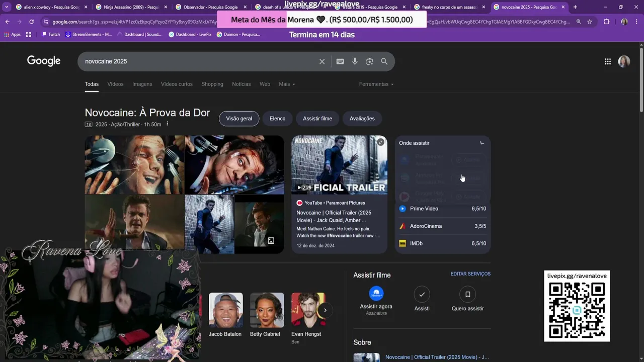Open the AdoroCinema rating row
The width and height of the screenshot is (644, 362).
442,226
